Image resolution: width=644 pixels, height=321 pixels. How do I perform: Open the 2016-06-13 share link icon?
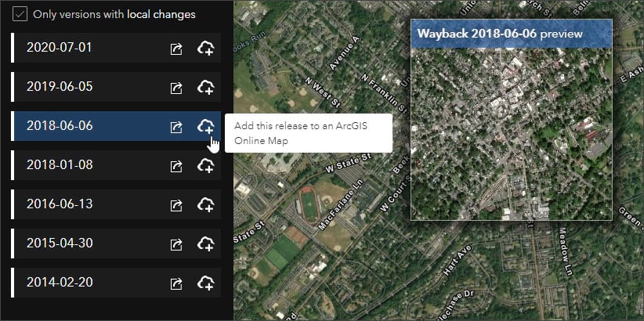coord(176,205)
